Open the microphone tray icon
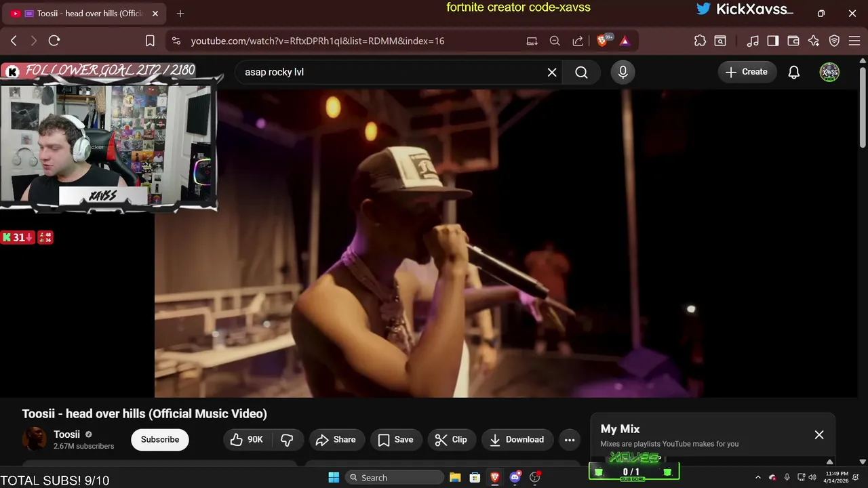Image resolution: width=868 pixels, height=488 pixels. click(787, 477)
